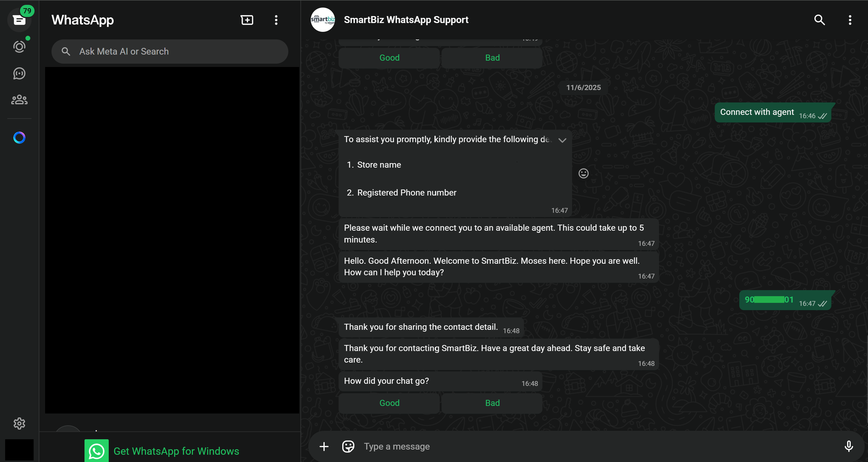
Task: Open the Channels tab icon
Action: point(19,73)
